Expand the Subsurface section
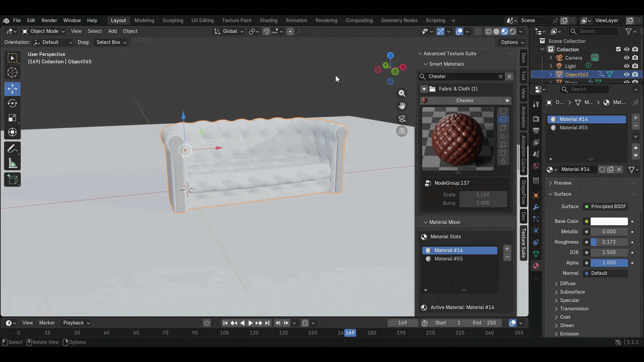The image size is (644, 362). coord(572,292)
